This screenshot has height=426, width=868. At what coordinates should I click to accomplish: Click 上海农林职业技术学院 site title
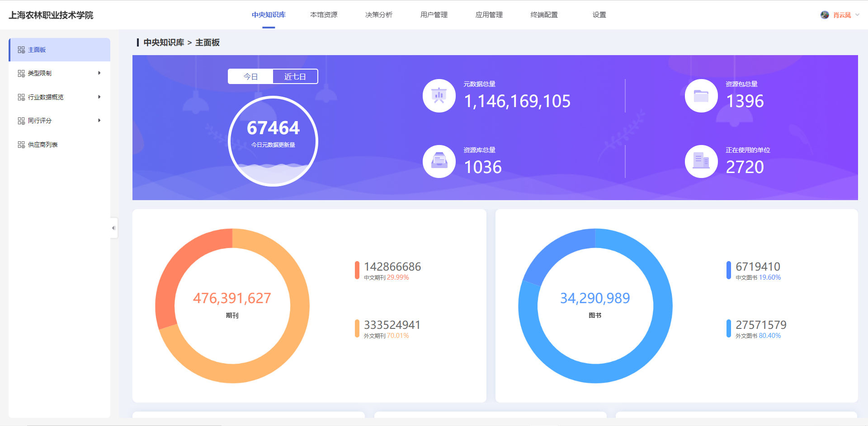[x=51, y=15]
